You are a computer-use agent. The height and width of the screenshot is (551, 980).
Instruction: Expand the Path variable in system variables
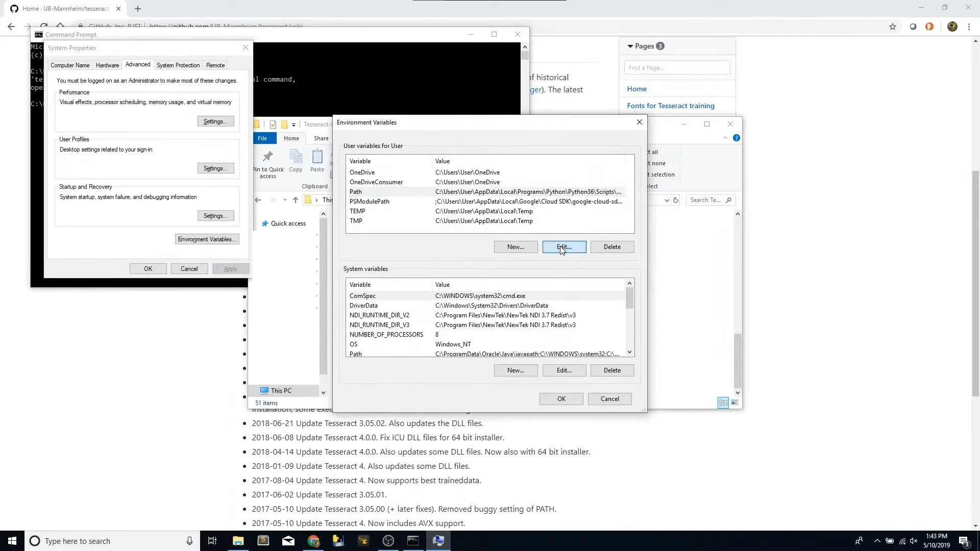point(355,353)
